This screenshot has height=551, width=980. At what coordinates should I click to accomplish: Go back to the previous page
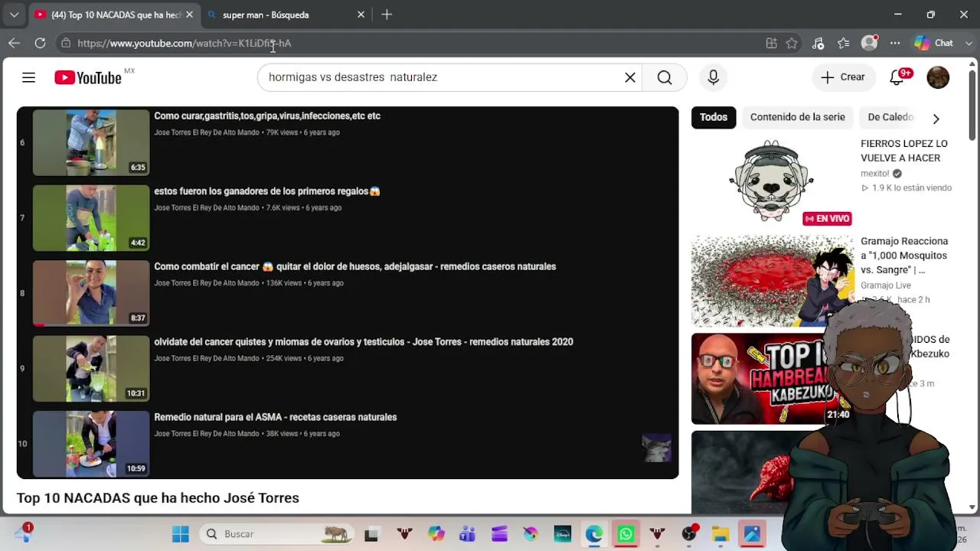tap(14, 43)
